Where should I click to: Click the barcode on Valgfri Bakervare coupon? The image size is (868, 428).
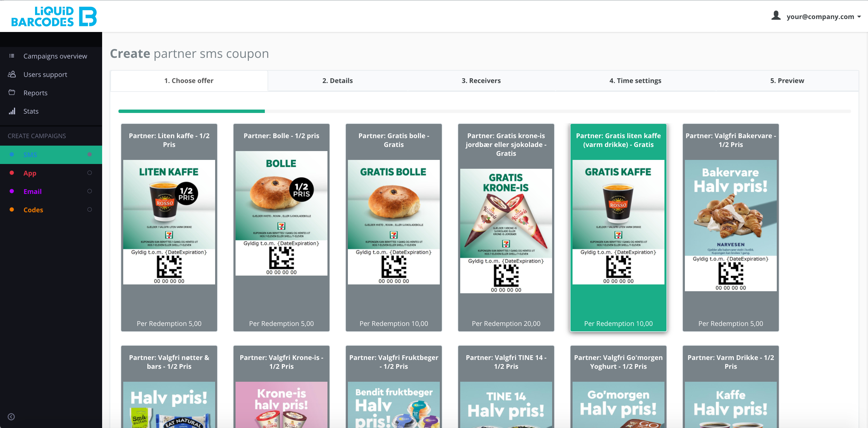[x=731, y=274]
